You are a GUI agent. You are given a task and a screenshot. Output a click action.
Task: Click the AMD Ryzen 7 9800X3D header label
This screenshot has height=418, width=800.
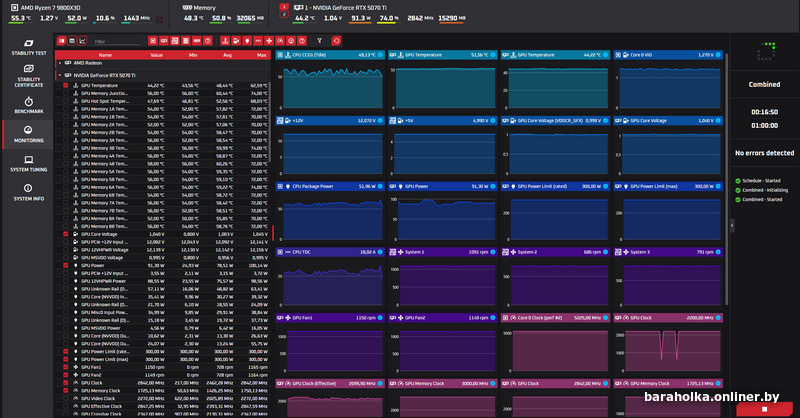pyautogui.click(x=50, y=8)
